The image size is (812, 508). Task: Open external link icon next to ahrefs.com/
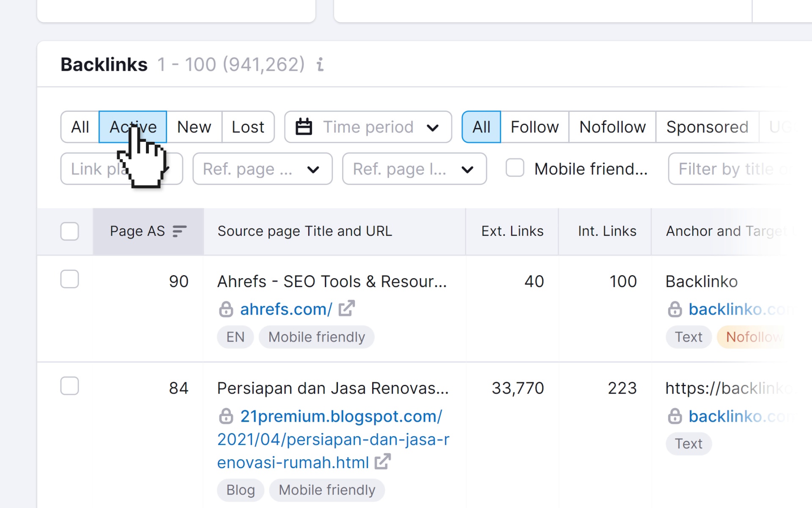coord(346,309)
